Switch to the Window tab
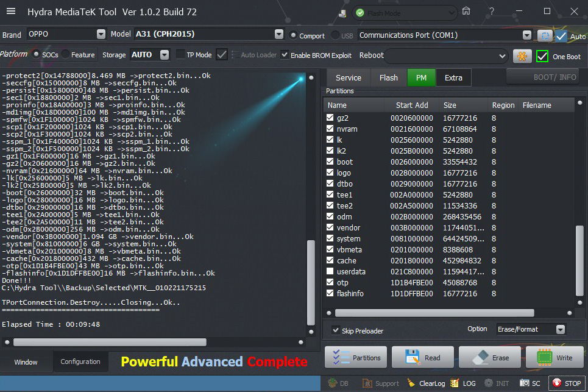This screenshot has height=392, width=588. [26, 362]
